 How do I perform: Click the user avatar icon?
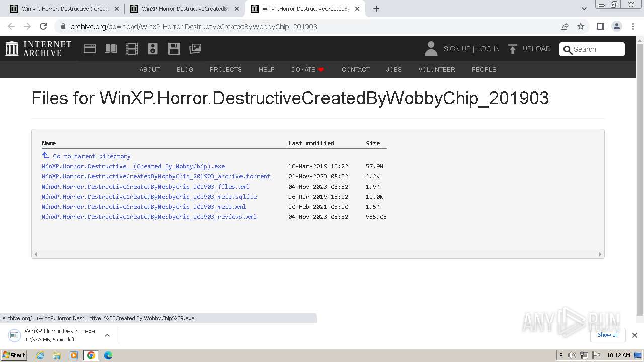pyautogui.click(x=431, y=49)
